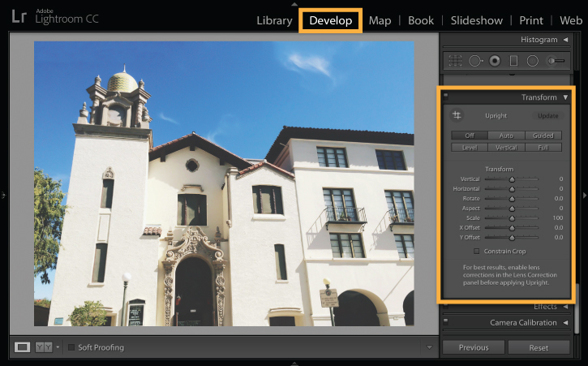The width and height of the screenshot is (588, 366).
Task: Toggle the Transform panel on/off switch
Action: (x=445, y=96)
